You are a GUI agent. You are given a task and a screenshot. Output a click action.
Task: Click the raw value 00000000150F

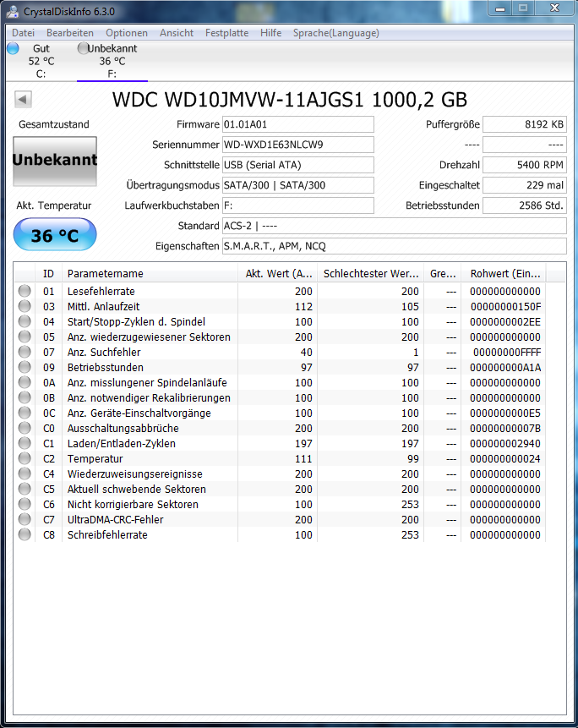tap(505, 306)
